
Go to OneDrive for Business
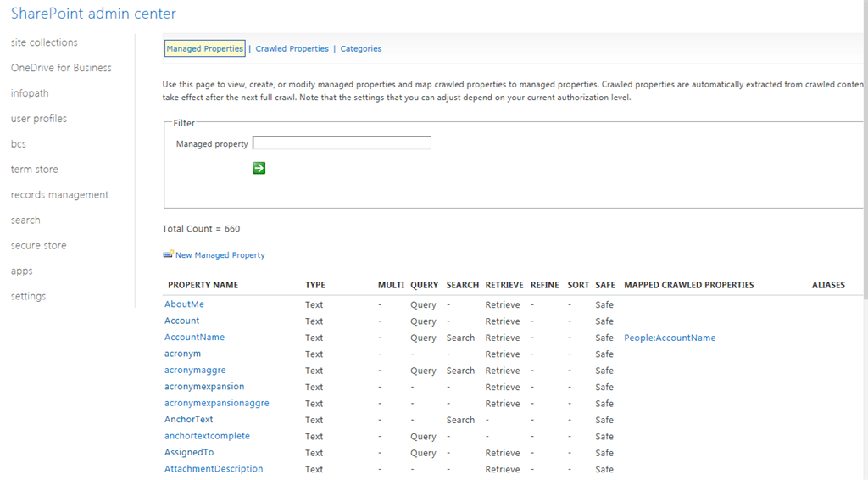coord(61,68)
